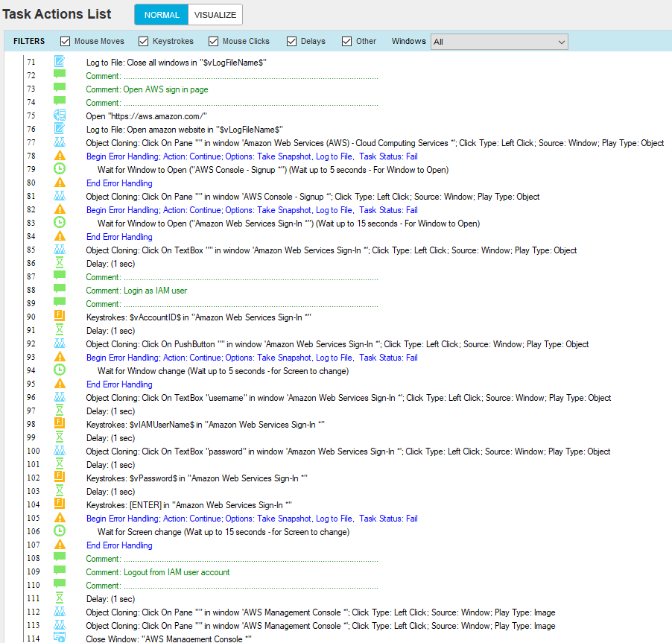Viewport: 672px width, 643px height.
Task: Click the close window icon on line 114
Action: click(x=60, y=639)
